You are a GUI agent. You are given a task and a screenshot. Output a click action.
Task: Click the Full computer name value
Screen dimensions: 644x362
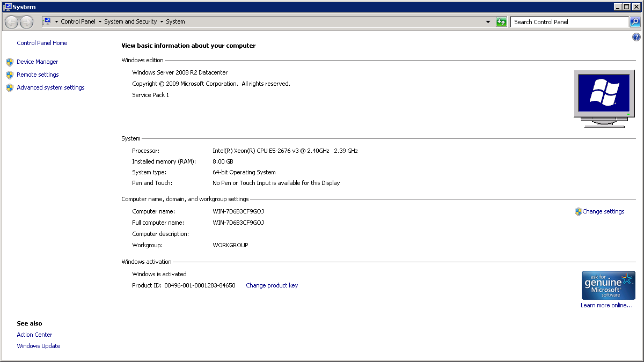(x=238, y=223)
